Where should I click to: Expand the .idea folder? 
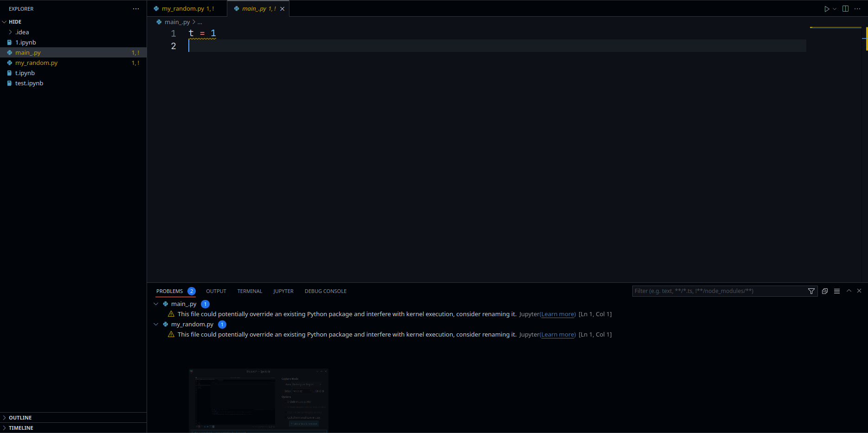[x=10, y=32]
